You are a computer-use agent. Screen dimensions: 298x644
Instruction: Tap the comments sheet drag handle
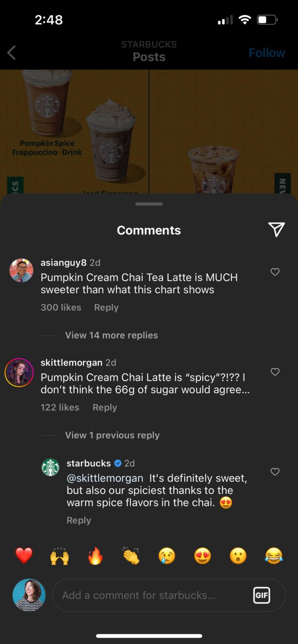149,204
